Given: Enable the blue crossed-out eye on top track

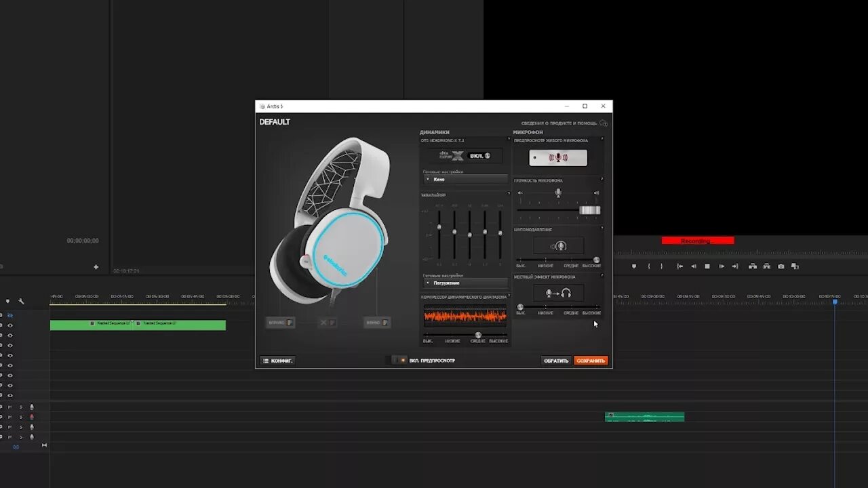Looking at the screenshot, I should coord(9,315).
